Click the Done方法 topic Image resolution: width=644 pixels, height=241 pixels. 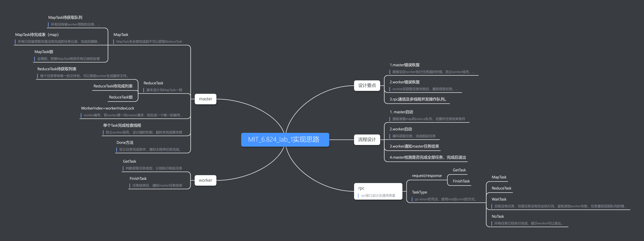(x=125, y=142)
